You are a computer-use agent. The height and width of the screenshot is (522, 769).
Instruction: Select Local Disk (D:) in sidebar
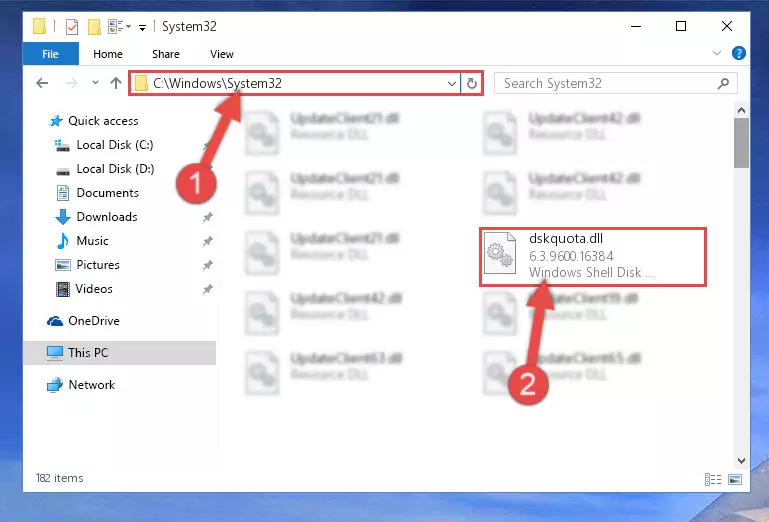coord(115,169)
